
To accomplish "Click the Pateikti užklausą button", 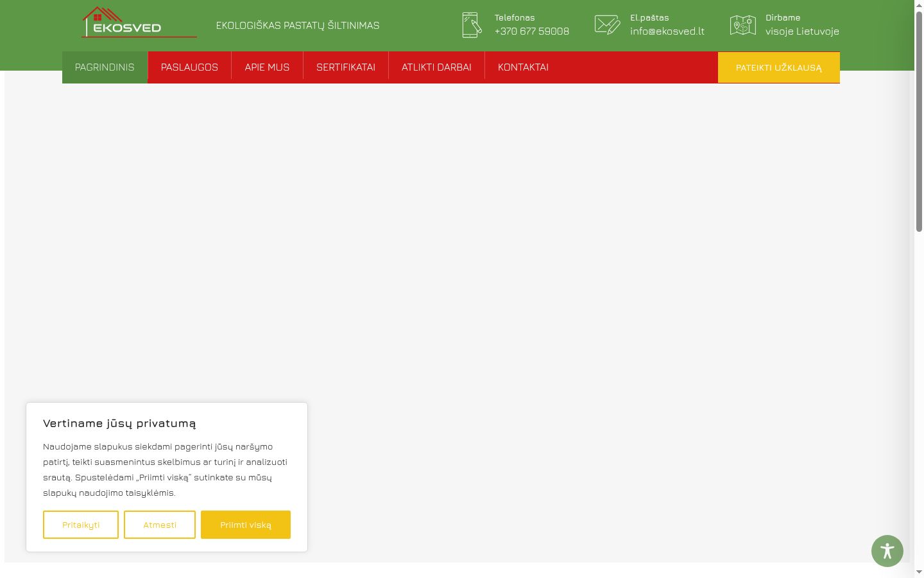I will tap(779, 67).
